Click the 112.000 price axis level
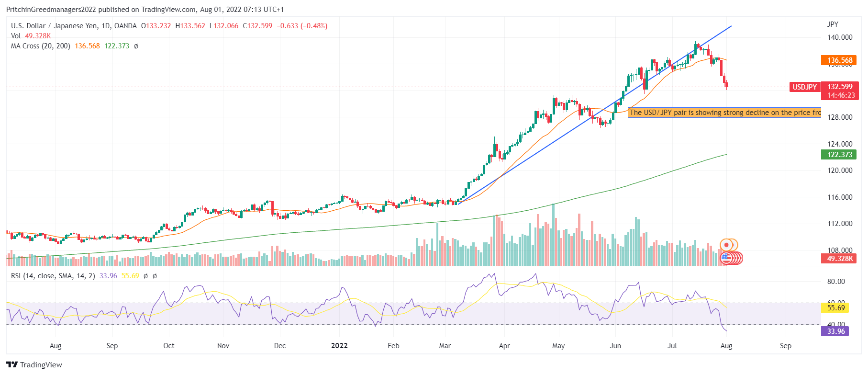The height and width of the screenshot is (375, 868). click(x=840, y=224)
